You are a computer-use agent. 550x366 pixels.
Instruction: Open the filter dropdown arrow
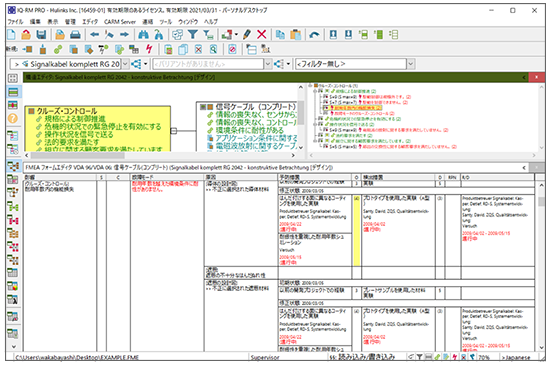tap(411, 64)
